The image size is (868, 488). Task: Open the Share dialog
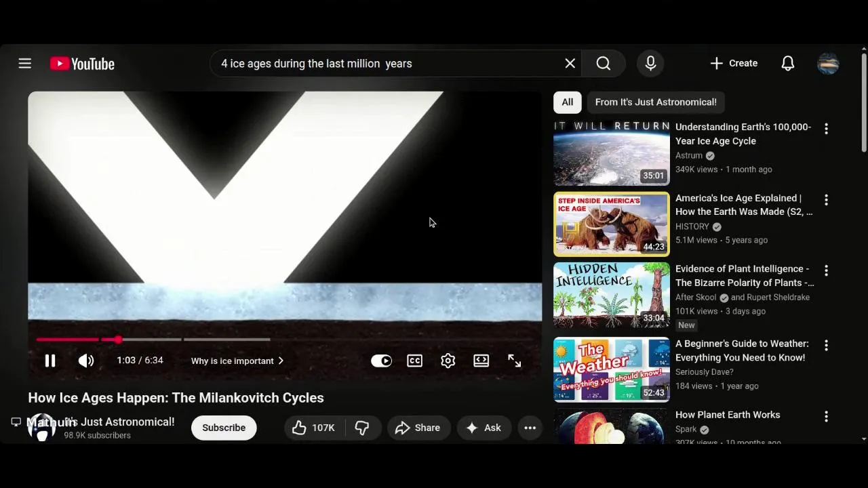pos(418,428)
